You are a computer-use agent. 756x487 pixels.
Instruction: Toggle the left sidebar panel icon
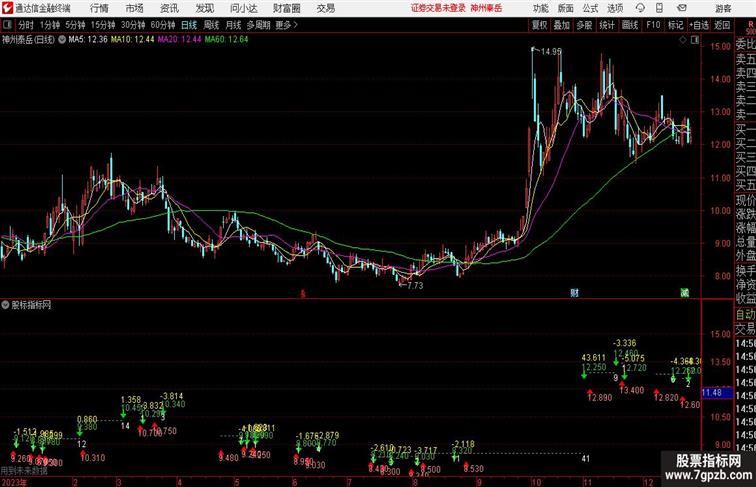[x=7, y=25]
